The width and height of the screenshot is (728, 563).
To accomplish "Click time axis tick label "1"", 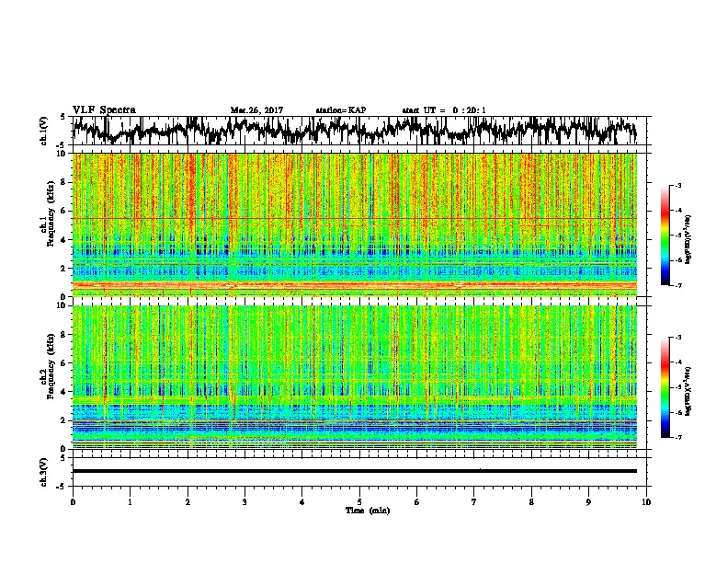I will [130, 502].
